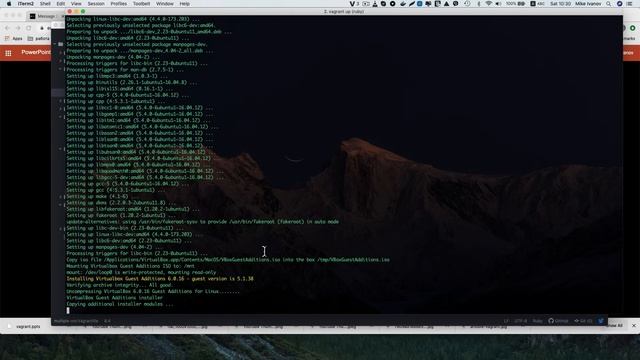Open the Notification Center list icon
This screenshot has width=640, height=360.
(630, 4)
